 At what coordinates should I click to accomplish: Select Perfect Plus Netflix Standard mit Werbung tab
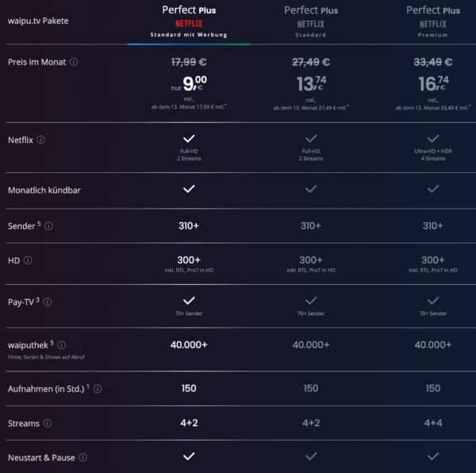click(189, 21)
